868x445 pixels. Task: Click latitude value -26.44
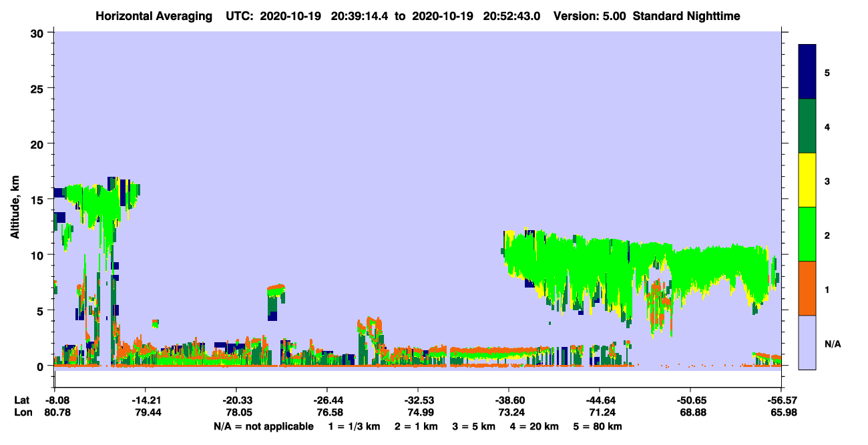coord(327,400)
